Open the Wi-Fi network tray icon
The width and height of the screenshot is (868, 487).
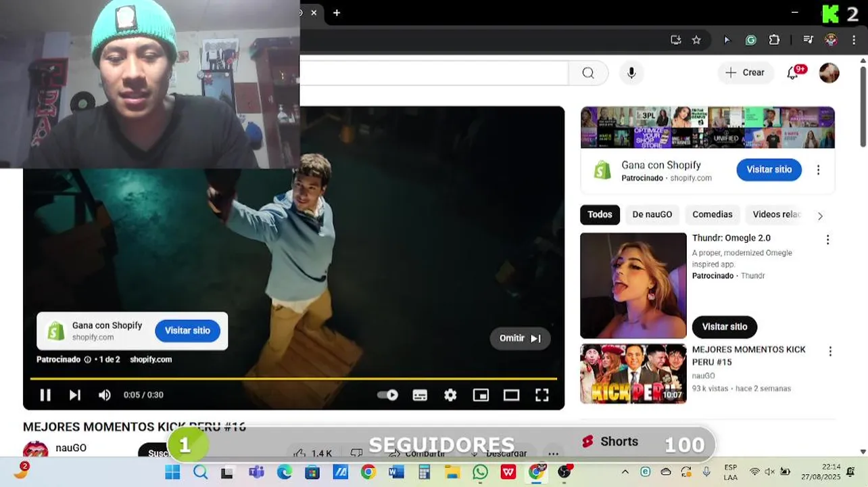pyautogui.click(x=754, y=472)
